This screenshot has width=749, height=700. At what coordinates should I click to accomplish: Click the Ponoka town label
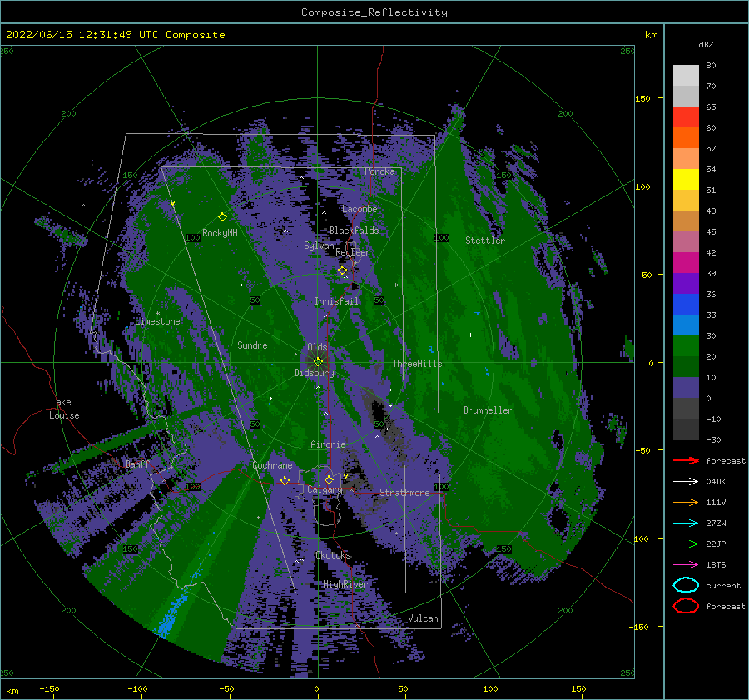[379, 171]
